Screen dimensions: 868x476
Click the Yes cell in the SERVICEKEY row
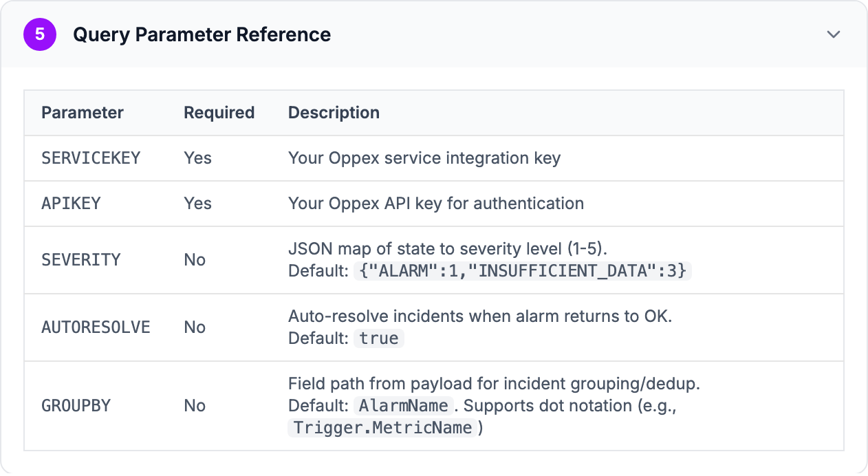(197, 158)
